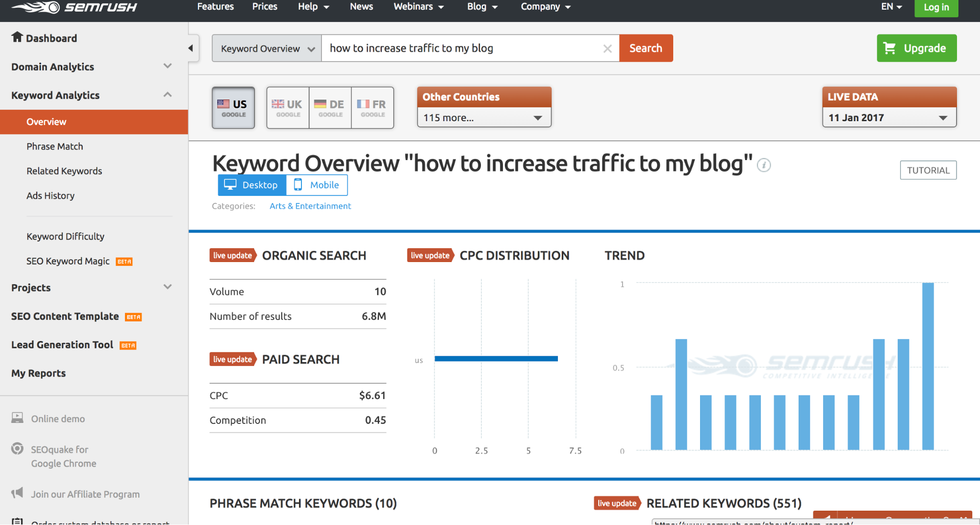Open My Reports

38,373
